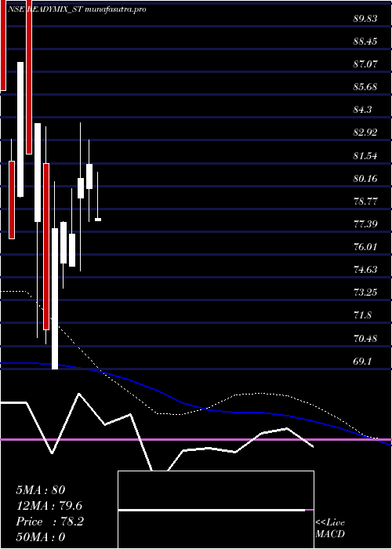Click the 88.45 price axis label

click(x=365, y=42)
